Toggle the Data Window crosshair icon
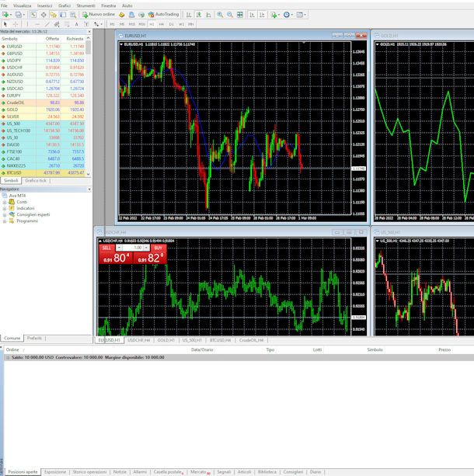This screenshot has height=476, width=474. 44,15
